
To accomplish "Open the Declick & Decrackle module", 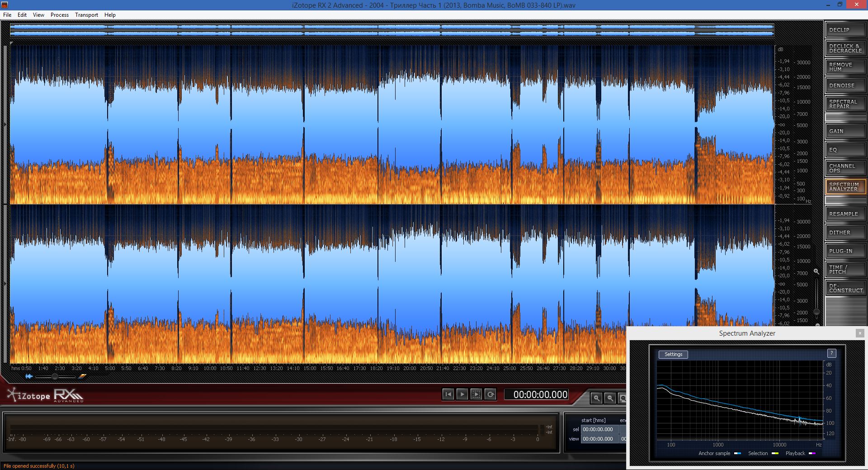I will pos(845,48).
